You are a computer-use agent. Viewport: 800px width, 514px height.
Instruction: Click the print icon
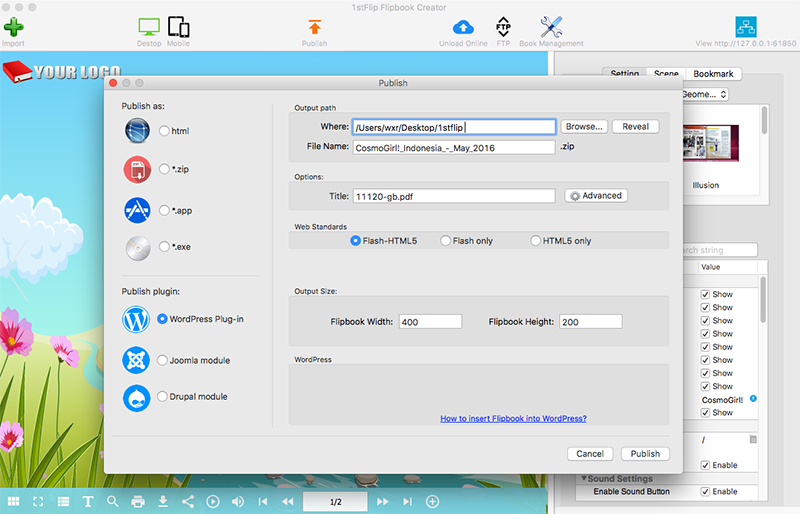click(138, 502)
